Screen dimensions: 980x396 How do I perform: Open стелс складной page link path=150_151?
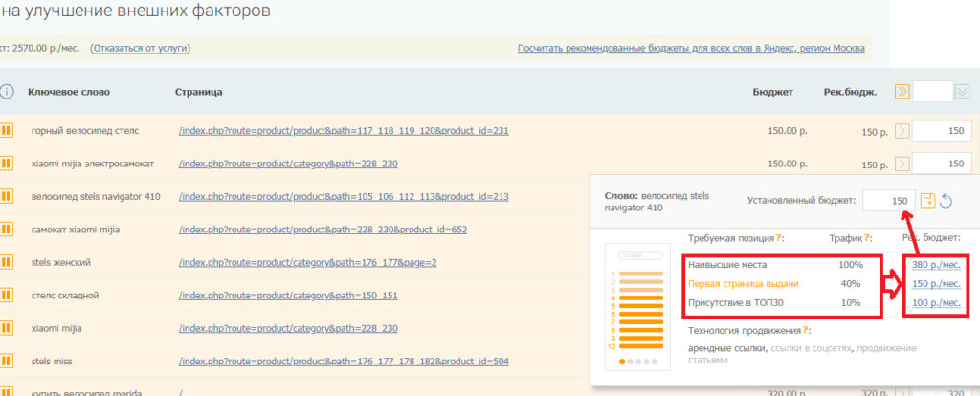[x=288, y=296]
